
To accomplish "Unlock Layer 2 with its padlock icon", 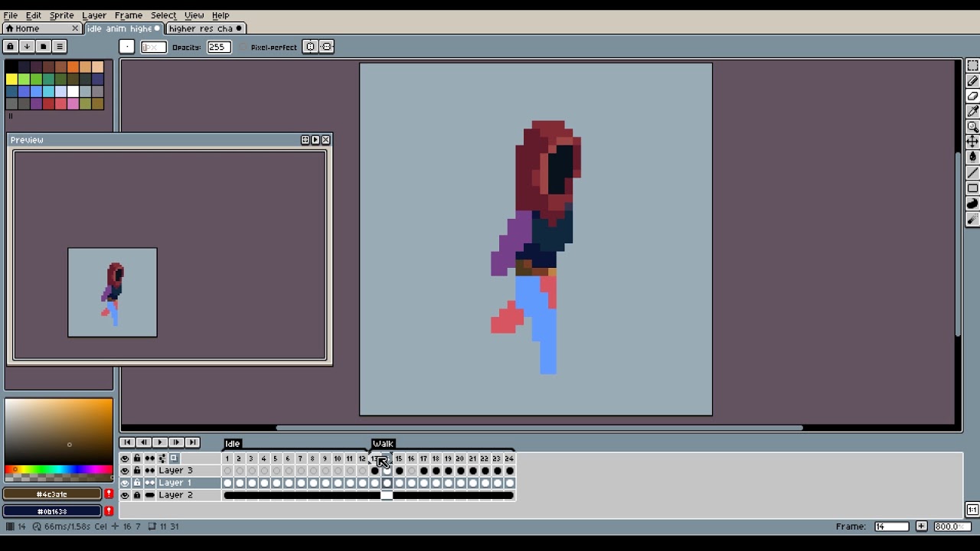I will pyautogui.click(x=137, y=495).
